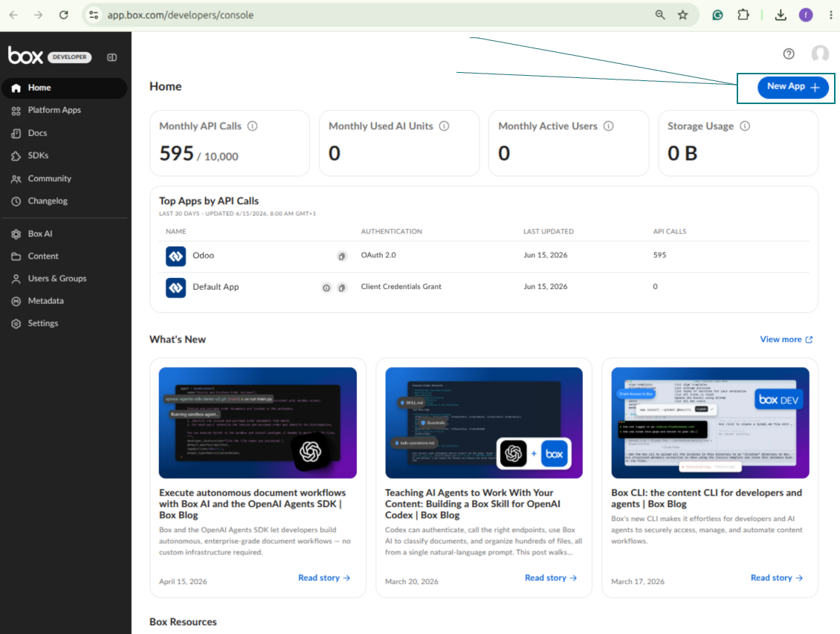Image resolution: width=840 pixels, height=634 pixels.
Task: Click info icon next to Storage Usage
Action: click(x=745, y=126)
